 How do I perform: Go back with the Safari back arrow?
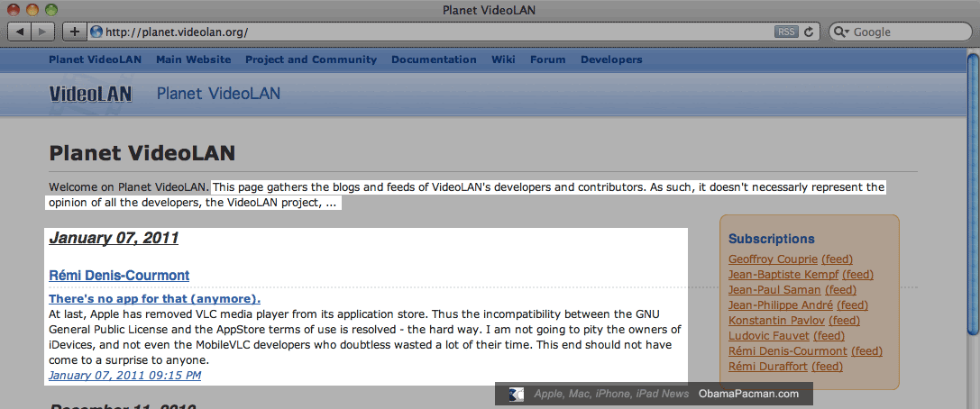19,32
